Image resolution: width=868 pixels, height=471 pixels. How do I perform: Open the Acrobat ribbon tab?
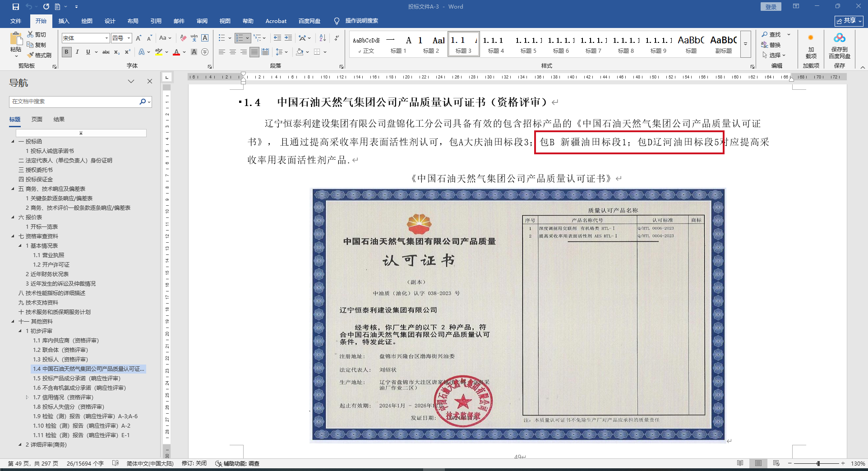pyautogui.click(x=276, y=21)
